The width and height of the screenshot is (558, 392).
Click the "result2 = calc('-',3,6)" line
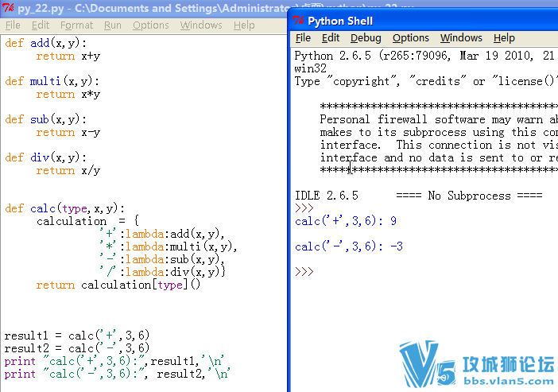(x=77, y=348)
